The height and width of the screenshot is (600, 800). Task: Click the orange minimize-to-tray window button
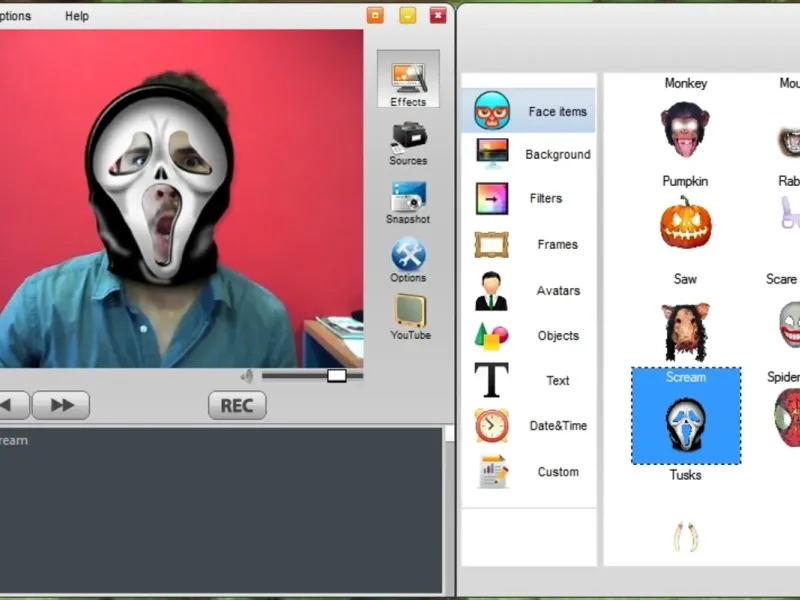(x=375, y=15)
